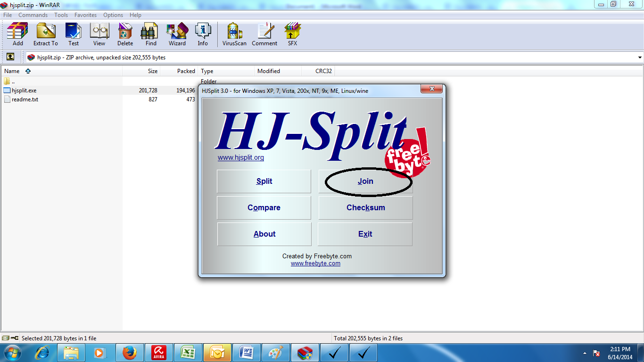Image resolution: width=644 pixels, height=362 pixels.
Task: Open the Tools menu
Action: [61, 15]
